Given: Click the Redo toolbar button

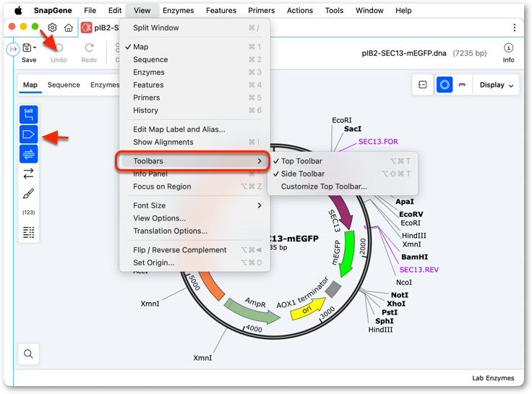Looking at the screenshot, I should 89,53.
